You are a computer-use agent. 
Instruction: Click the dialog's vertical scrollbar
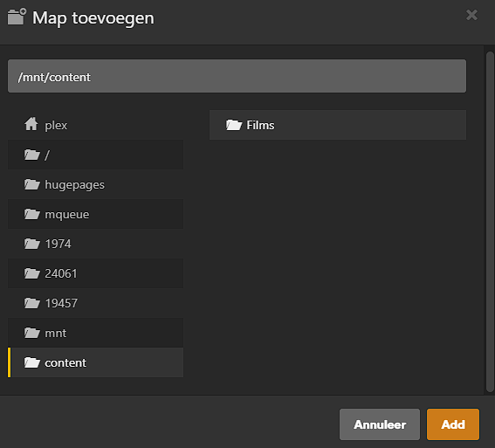490,222
